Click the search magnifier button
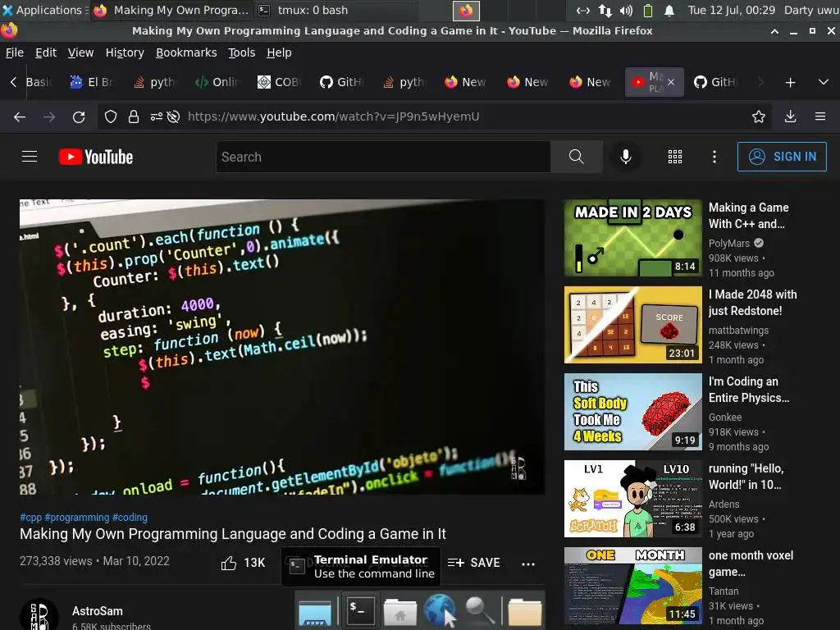The width and height of the screenshot is (840, 630). [577, 157]
